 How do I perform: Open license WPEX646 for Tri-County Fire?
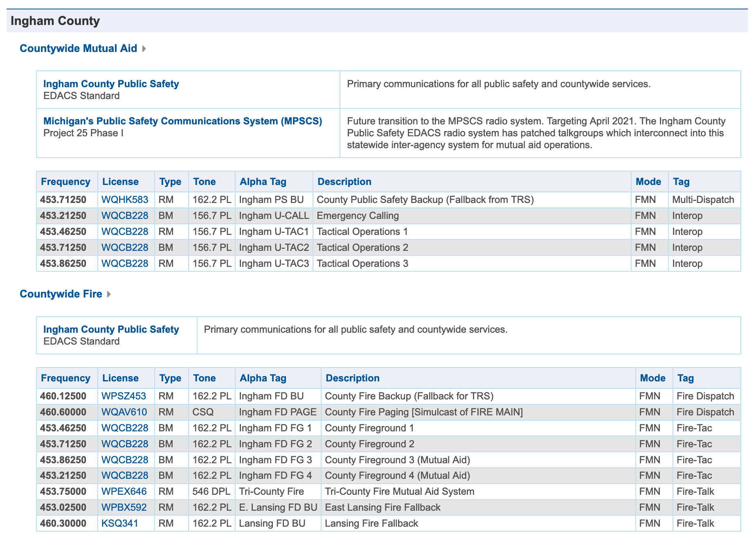pyautogui.click(x=124, y=491)
